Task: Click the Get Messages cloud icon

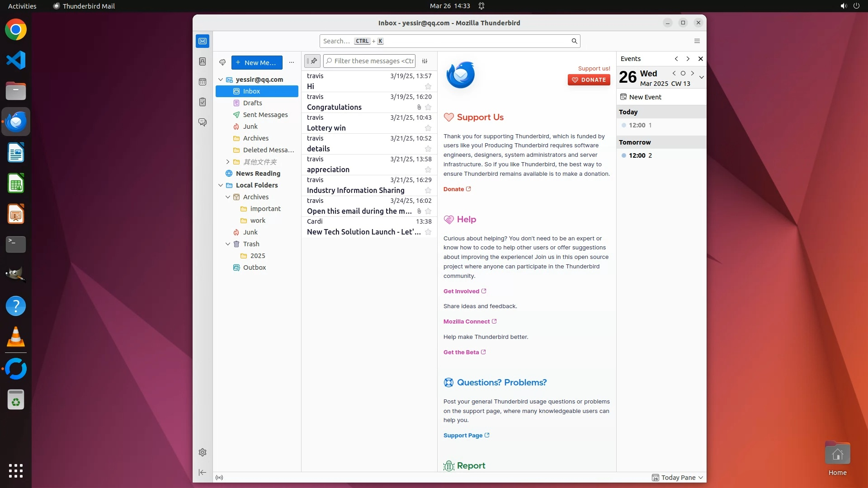Action: pos(222,62)
